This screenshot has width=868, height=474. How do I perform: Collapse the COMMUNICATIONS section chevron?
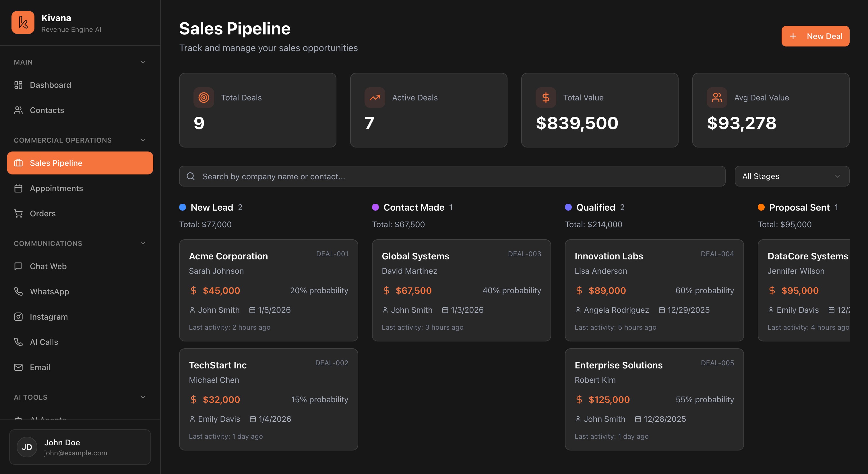(143, 243)
